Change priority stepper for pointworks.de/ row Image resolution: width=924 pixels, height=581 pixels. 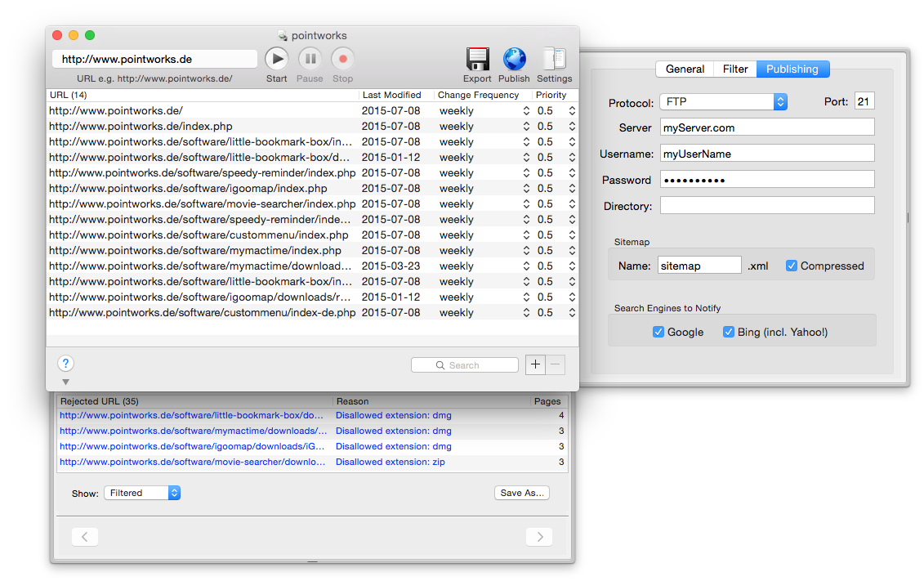click(x=572, y=111)
